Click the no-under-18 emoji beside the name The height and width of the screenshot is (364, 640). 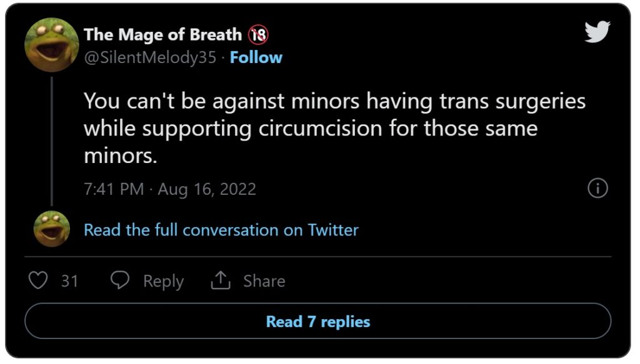[x=257, y=35]
